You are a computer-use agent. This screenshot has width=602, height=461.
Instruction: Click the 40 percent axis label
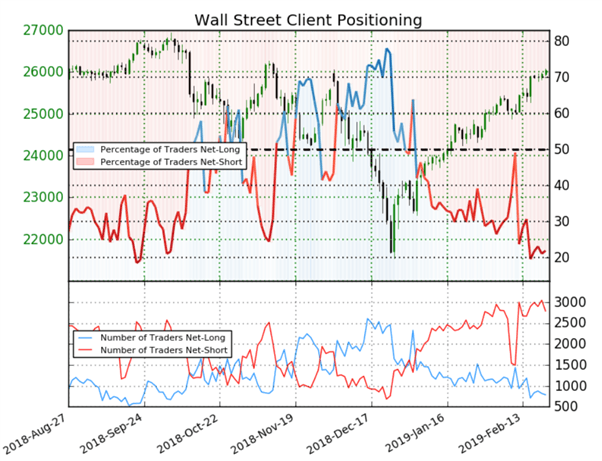point(562,185)
